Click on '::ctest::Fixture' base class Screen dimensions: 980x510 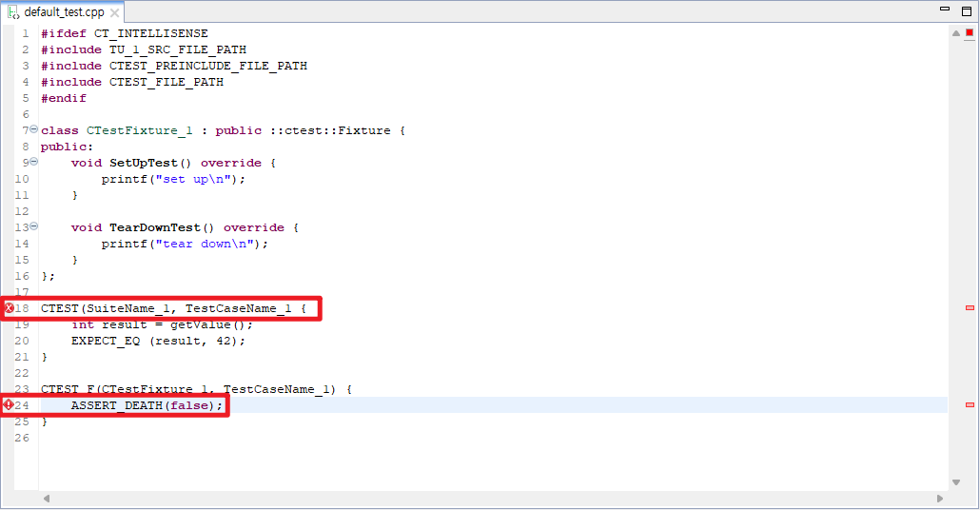coord(330,130)
